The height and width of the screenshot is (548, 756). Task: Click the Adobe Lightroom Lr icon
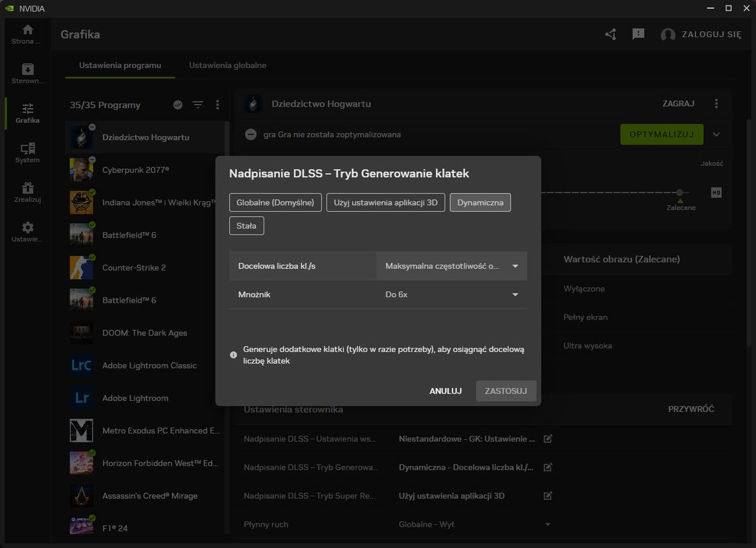click(x=82, y=398)
